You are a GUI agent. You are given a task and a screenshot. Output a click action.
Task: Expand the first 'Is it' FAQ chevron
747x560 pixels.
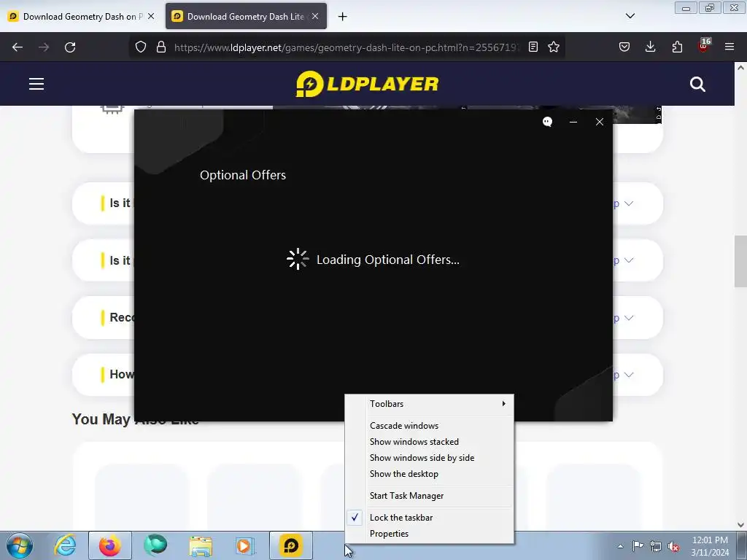pyautogui.click(x=629, y=203)
